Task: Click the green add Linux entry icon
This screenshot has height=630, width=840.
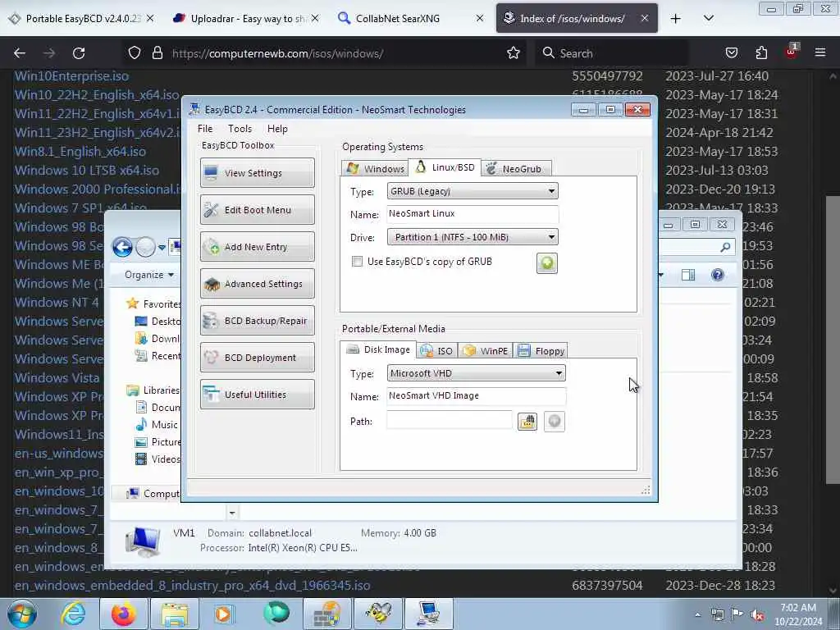Action: click(547, 263)
